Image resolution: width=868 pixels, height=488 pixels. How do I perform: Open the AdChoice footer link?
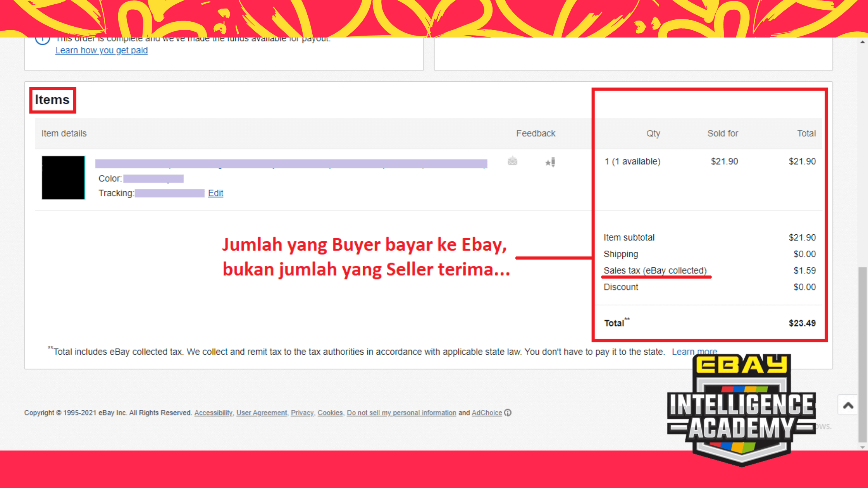coord(486,413)
